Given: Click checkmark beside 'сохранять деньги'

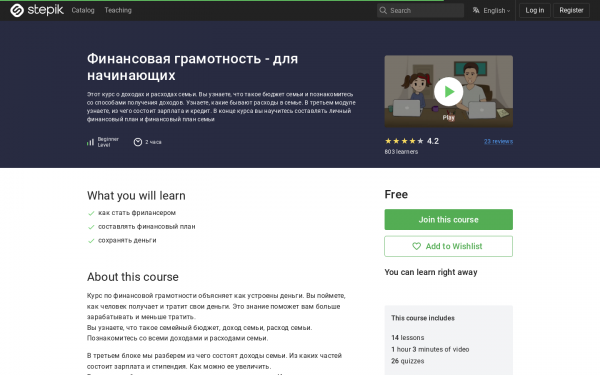Looking at the screenshot, I should [x=91, y=241].
